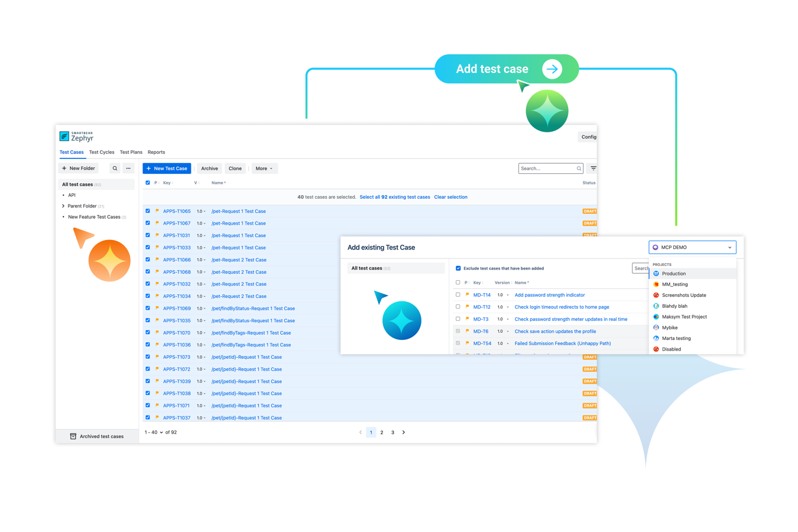The width and height of the screenshot is (798, 532).
Task: Open the MCP DEMO project dropdown
Action: [x=692, y=248]
